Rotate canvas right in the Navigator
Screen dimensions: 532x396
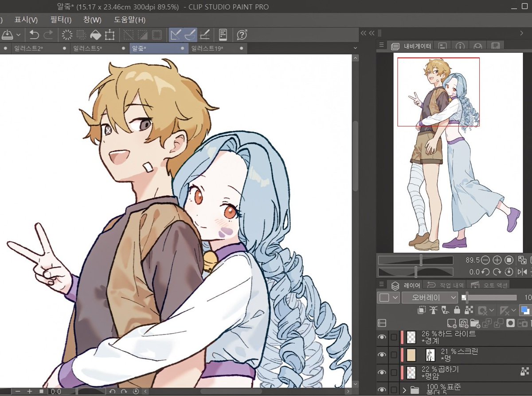pyautogui.click(x=497, y=272)
